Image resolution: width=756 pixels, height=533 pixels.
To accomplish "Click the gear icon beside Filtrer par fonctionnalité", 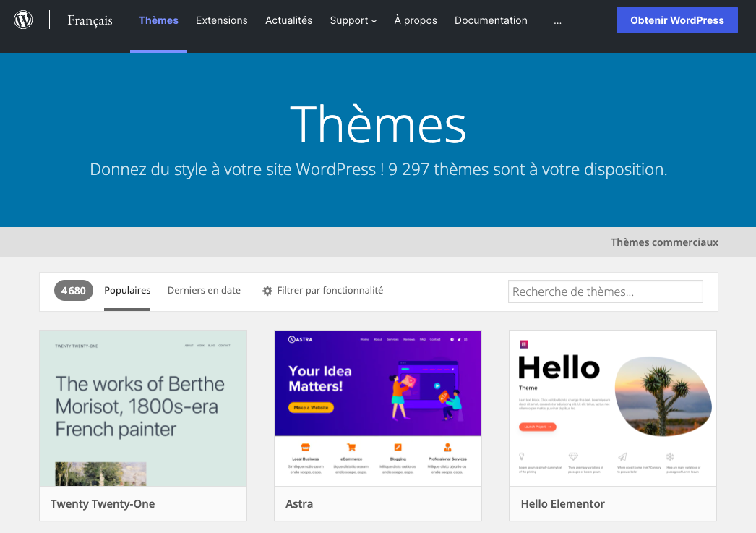I will point(267,291).
